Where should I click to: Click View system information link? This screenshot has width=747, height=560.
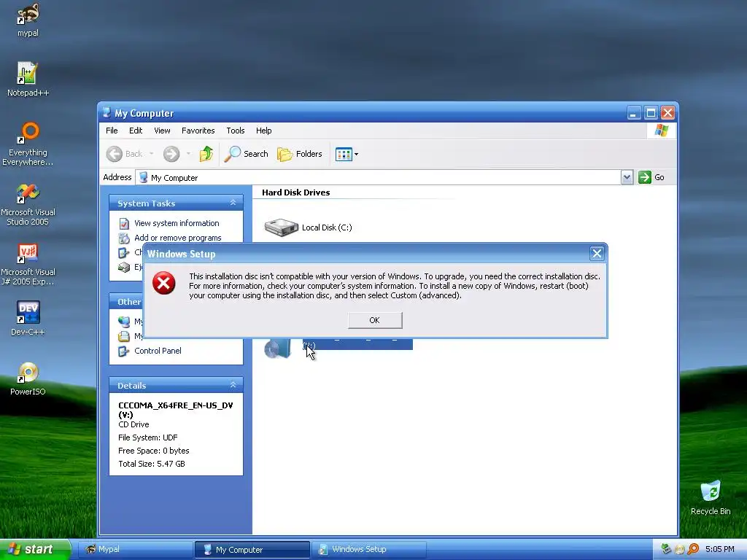pos(177,223)
